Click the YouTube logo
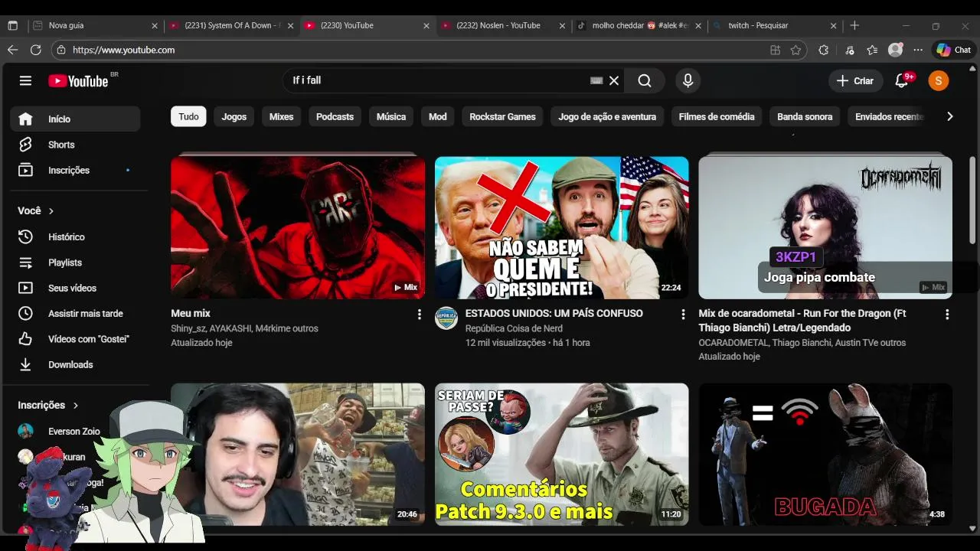This screenshot has width=980, height=551. coord(78,81)
